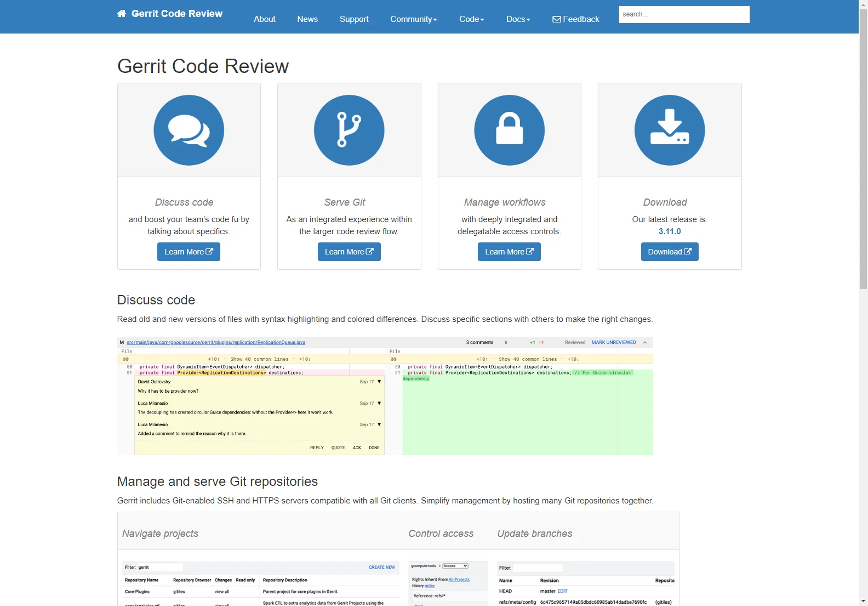Open the Feedback link
This screenshot has height=606, width=868.
click(x=576, y=19)
